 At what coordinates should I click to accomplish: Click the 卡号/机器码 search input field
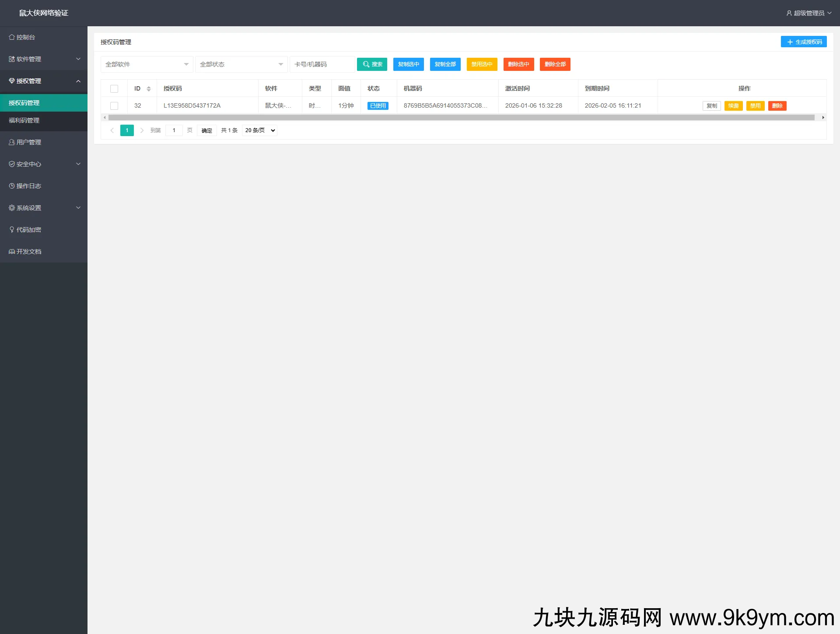322,64
